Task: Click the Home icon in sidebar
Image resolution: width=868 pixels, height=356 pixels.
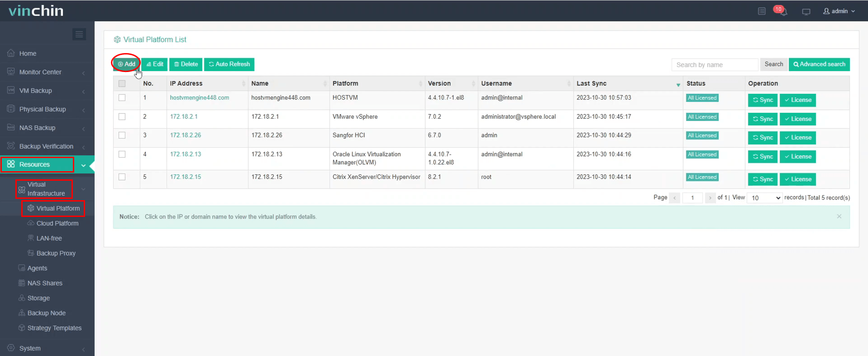Action: [x=11, y=53]
